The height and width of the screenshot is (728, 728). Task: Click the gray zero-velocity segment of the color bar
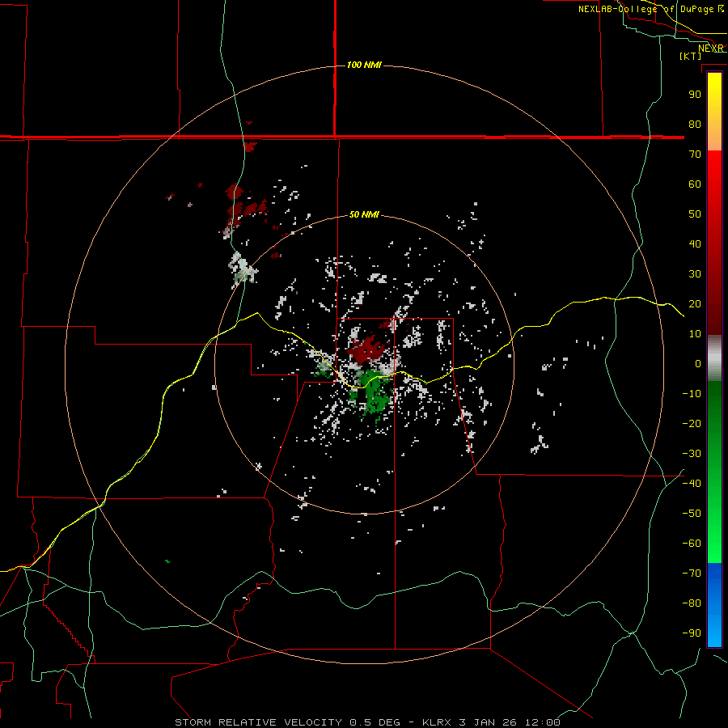[714, 358]
